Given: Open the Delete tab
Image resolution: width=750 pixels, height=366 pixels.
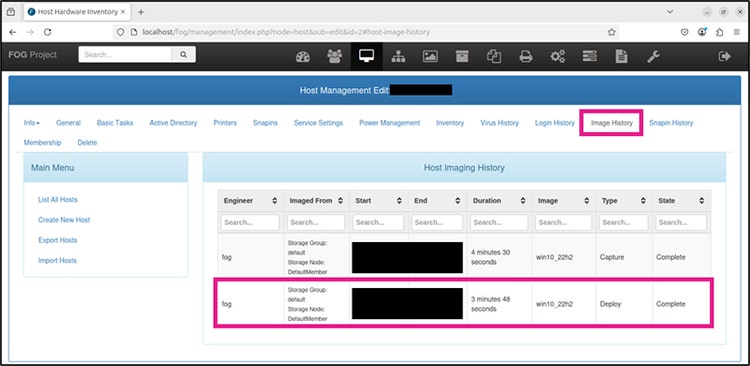Looking at the screenshot, I should pyautogui.click(x=87, y=143).
